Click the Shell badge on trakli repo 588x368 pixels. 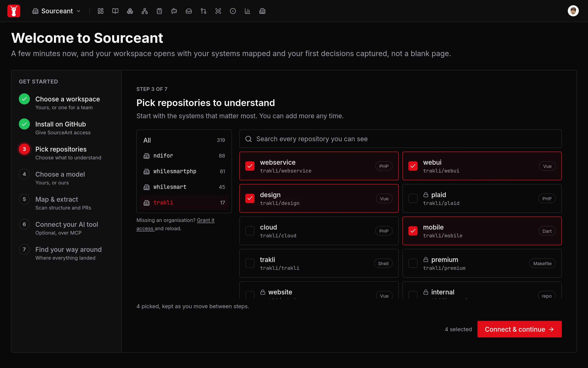(x=383, y=263)
